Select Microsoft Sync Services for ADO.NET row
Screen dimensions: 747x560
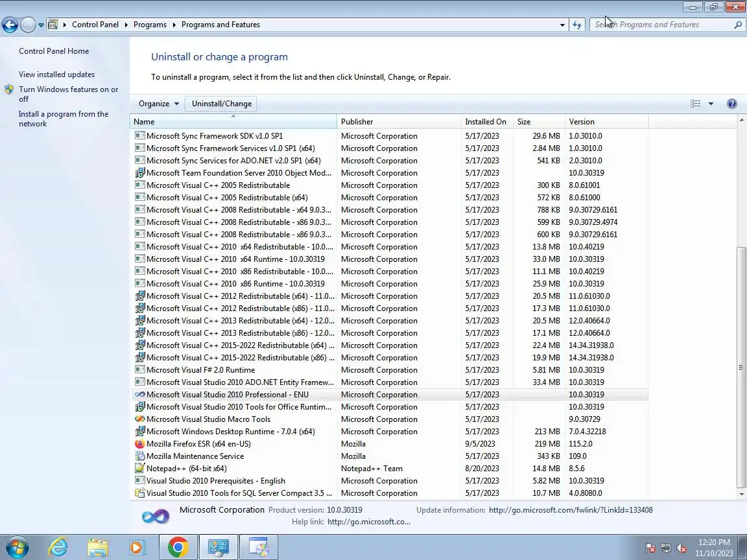389,161
